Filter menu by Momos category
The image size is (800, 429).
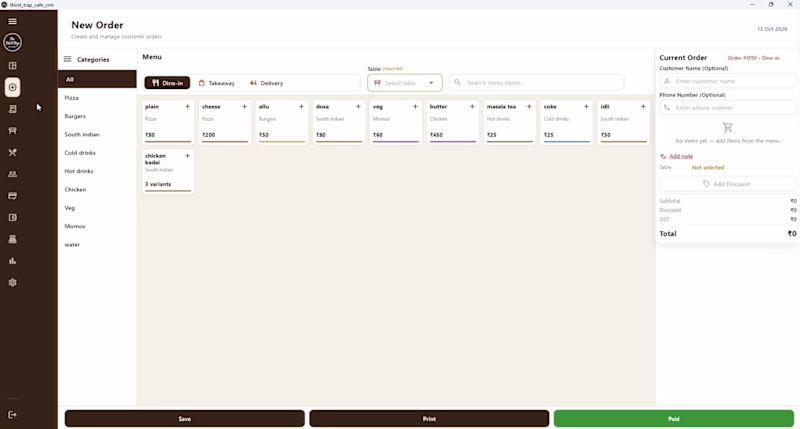97,226
